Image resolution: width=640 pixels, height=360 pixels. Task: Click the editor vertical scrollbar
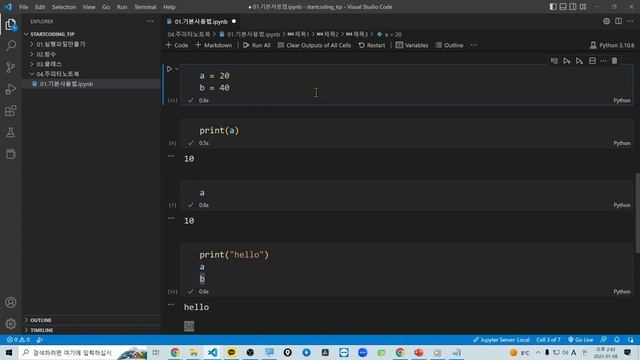pyautogui.click(x=637, y=213)
